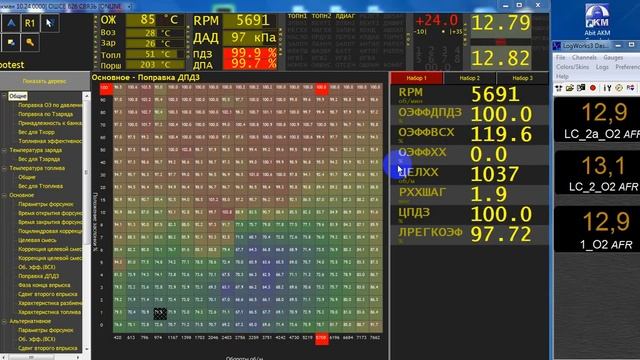Collapse the Общие tree node

tap(4, 96)
